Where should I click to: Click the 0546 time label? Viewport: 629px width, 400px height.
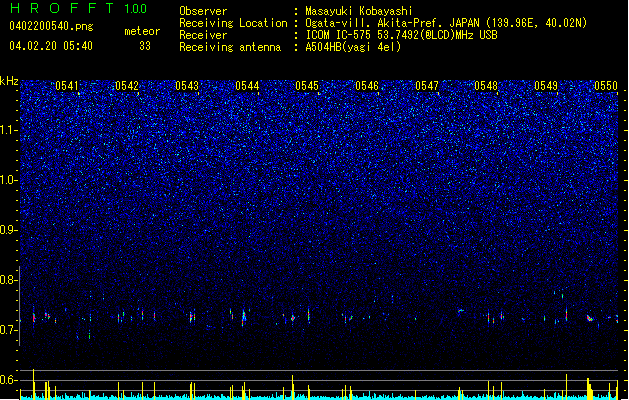[367, 86]
